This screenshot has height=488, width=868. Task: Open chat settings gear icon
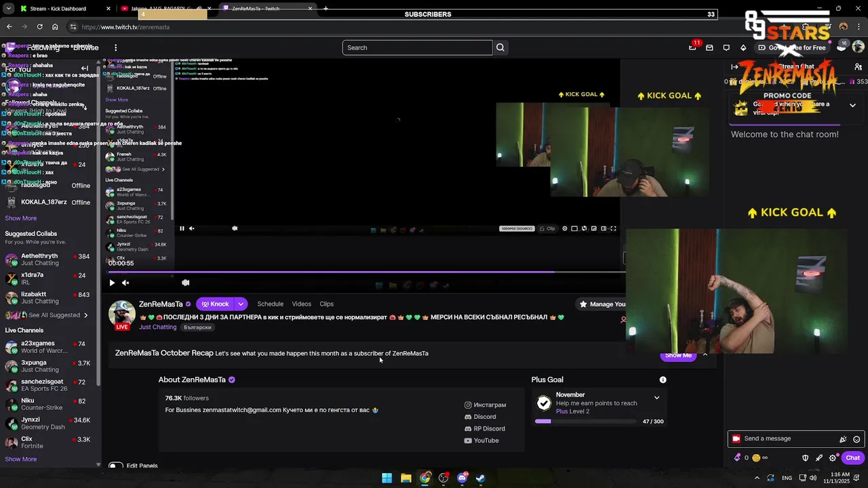pyautogui.click(x=833, y=458)
